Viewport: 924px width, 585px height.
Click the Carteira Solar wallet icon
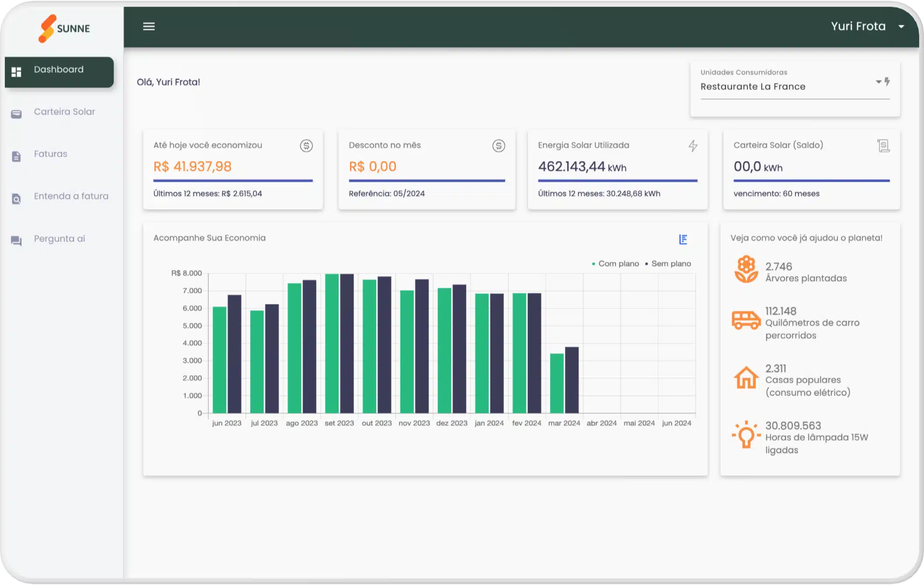16,114
